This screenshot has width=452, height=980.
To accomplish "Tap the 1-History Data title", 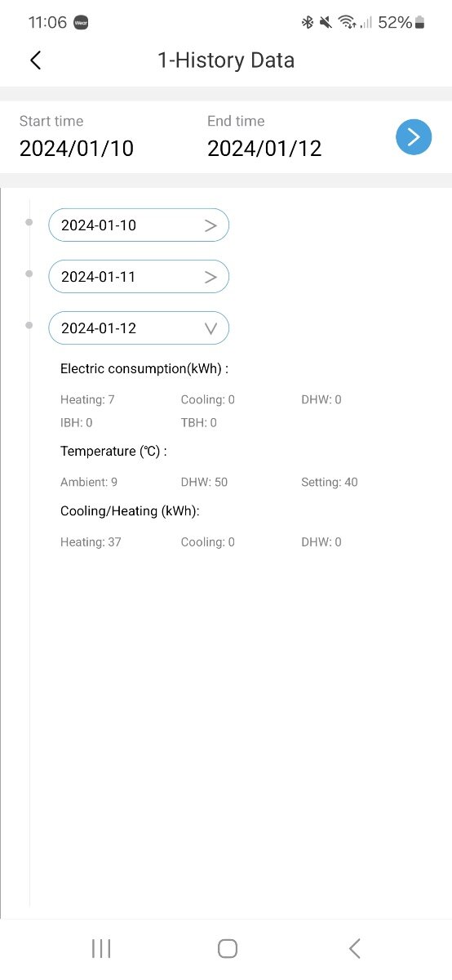I will [x=226, y=60].
